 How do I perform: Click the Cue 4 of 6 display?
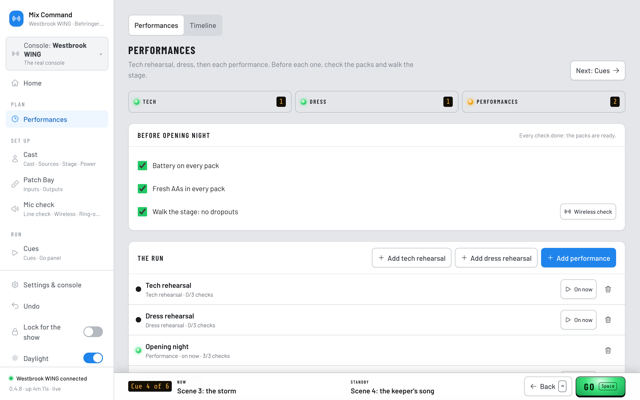pos(150,386)
